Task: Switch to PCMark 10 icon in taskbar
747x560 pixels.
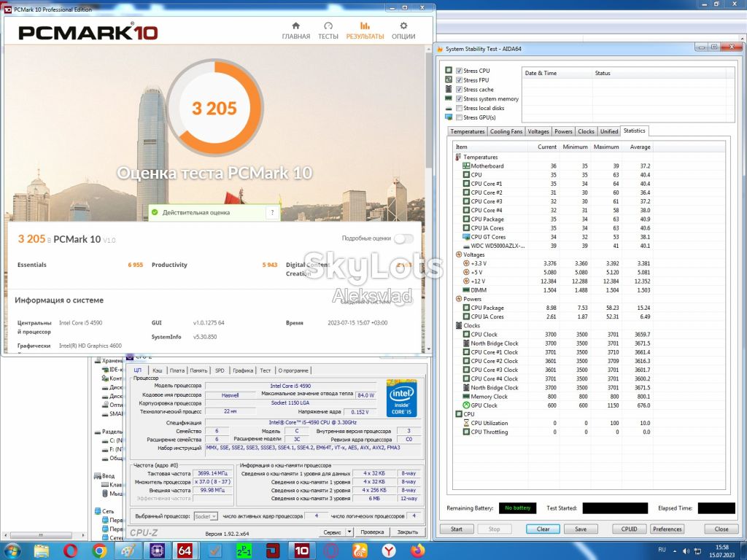Action: pyautogui.click(x=301, y=551)
